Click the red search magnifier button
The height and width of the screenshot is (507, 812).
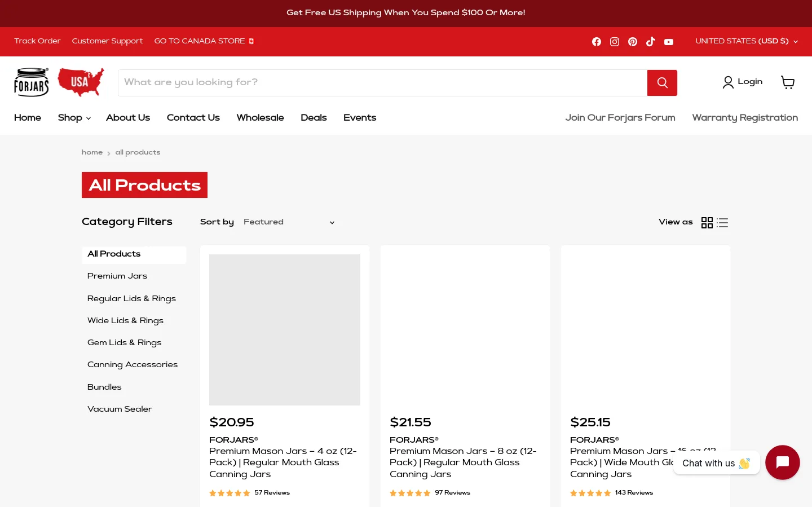click(x=663, y=83)
